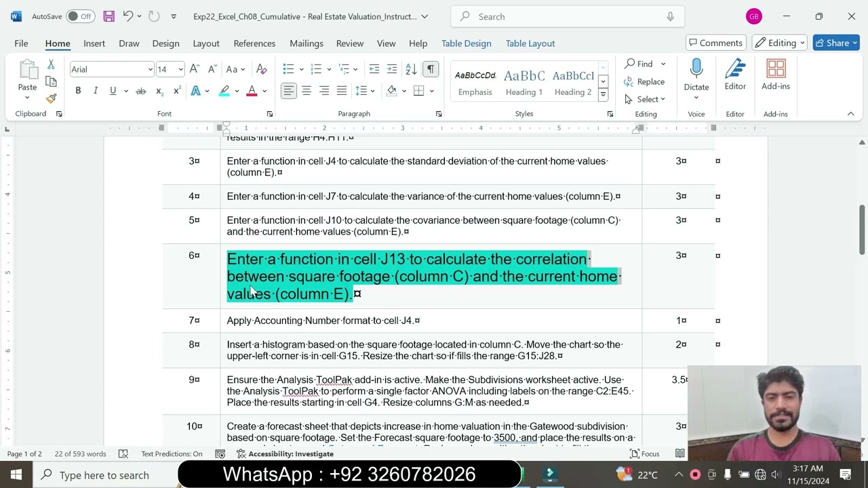Expand numbering list dropdown
Image resolution: width=868 pixels, height=488 pixels.
point(329,69)
